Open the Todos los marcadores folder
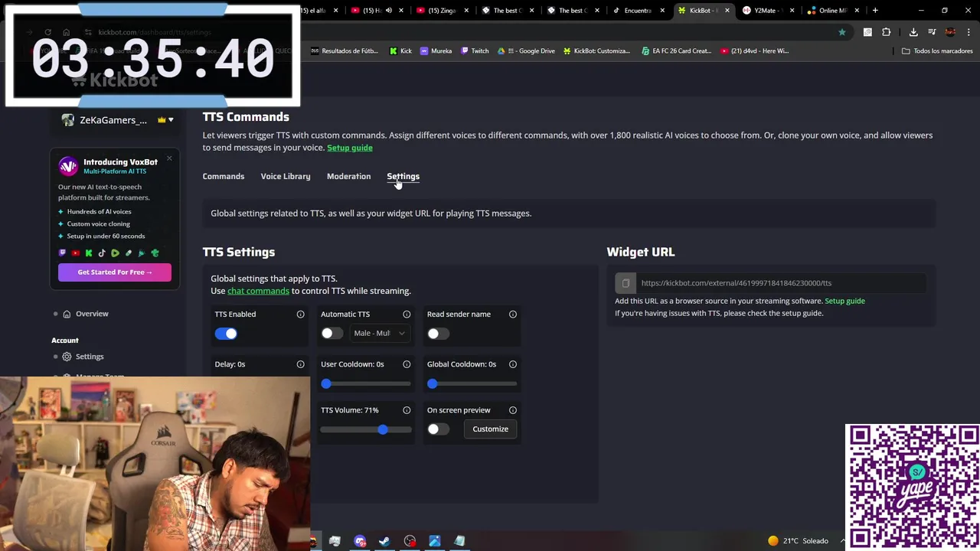Screen dimensions: 980x551 pyautogui.click(x=937, y=51)
